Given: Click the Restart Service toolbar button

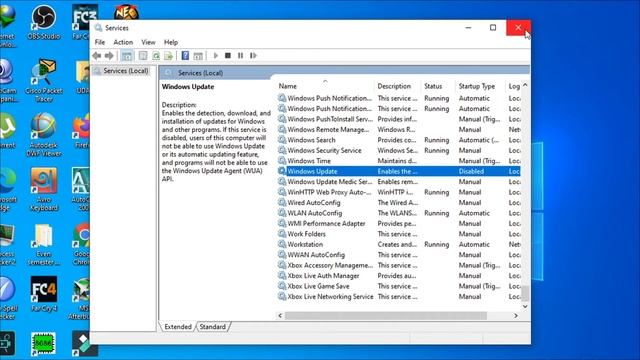Looking at the screenshot, I should click(x=253, y=56).
